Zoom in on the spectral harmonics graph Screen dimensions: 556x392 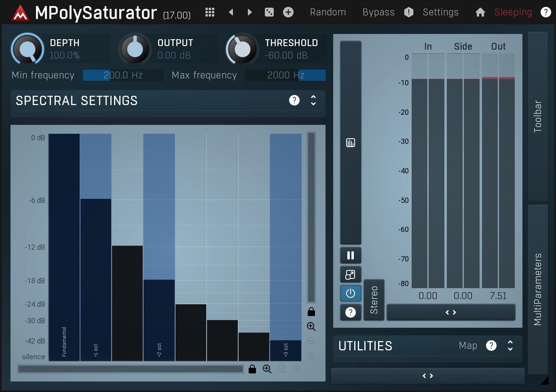click(311, 327)
